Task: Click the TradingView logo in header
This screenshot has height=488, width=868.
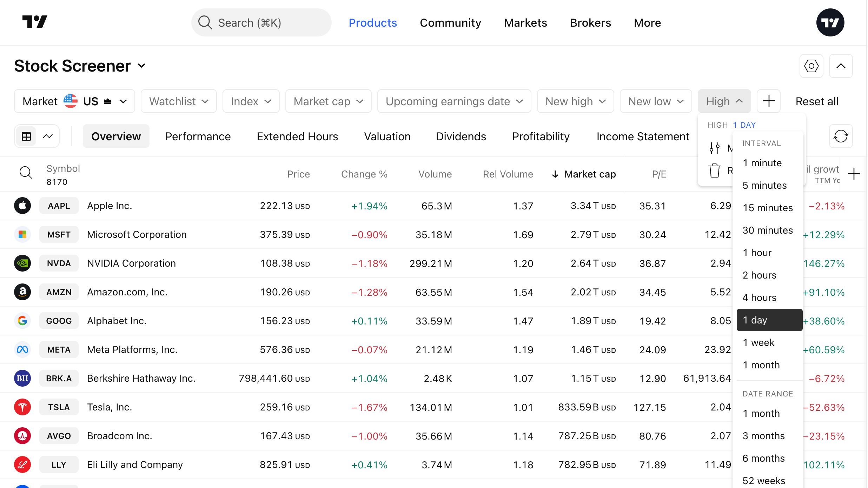Action: [x=34, y=22]
